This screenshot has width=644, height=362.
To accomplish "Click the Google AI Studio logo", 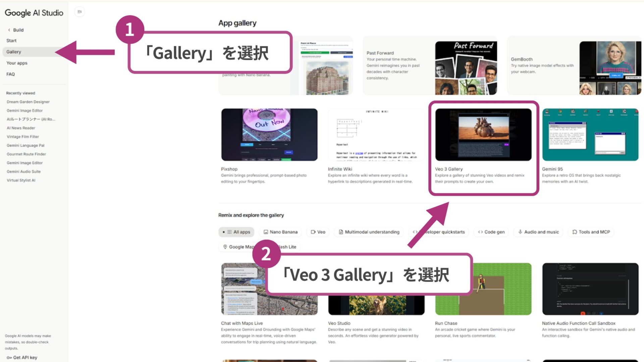I will click(34, 13).
